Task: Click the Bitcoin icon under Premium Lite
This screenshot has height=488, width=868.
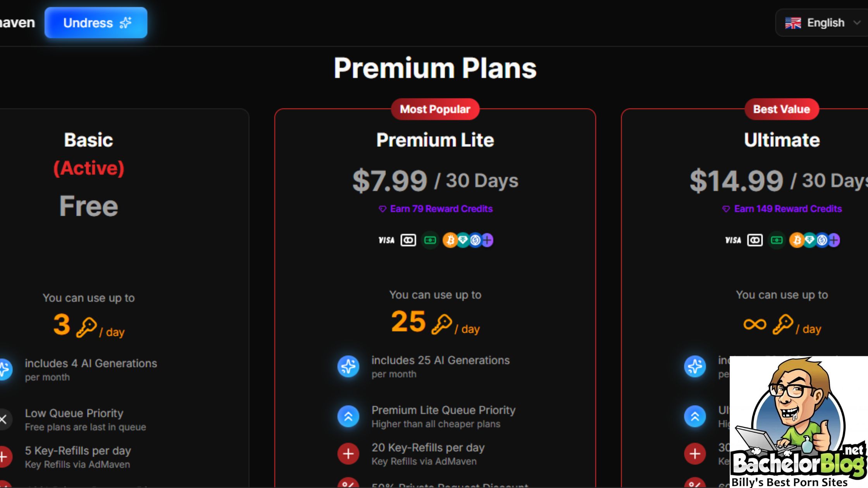Action: click(450, 240)
